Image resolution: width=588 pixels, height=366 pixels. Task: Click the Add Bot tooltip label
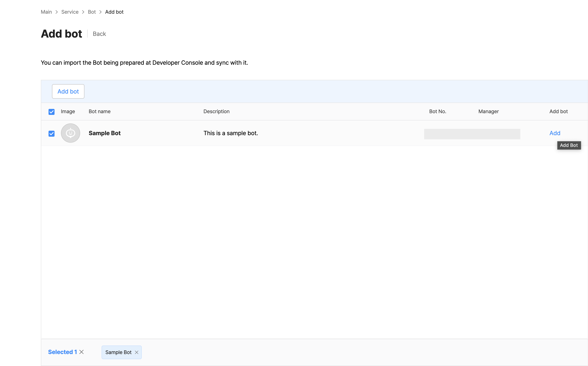(x=569, y=145)
